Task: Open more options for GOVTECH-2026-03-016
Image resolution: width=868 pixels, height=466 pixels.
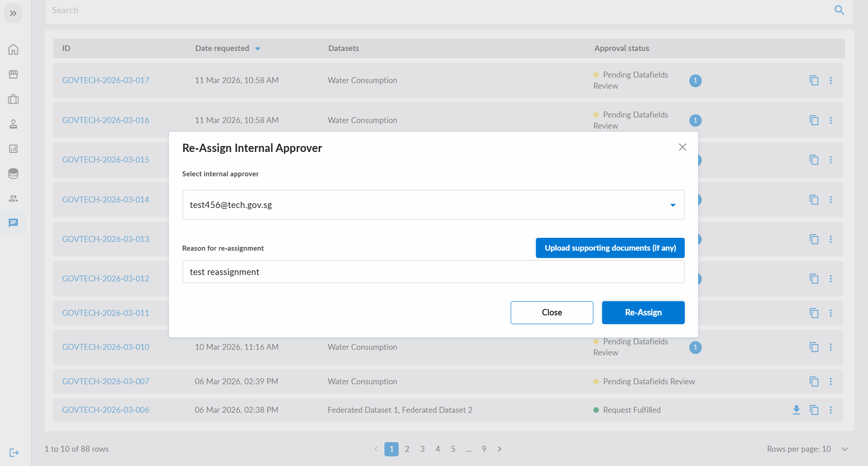Action: pos(830,120)
